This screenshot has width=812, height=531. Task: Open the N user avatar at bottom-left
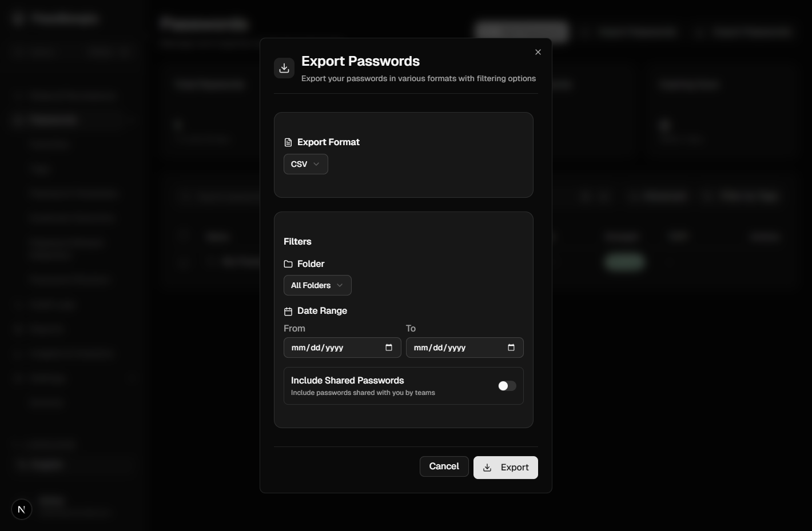click(21, 509)
